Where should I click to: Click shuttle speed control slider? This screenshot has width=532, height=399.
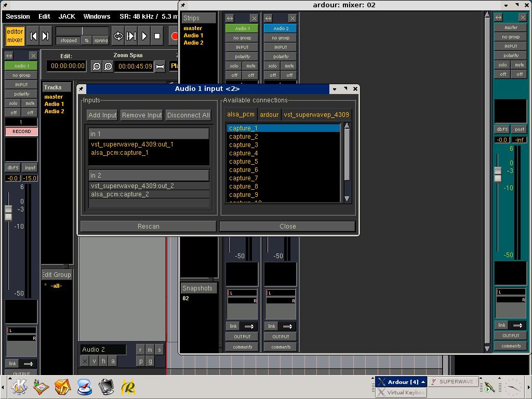(82, 31)
